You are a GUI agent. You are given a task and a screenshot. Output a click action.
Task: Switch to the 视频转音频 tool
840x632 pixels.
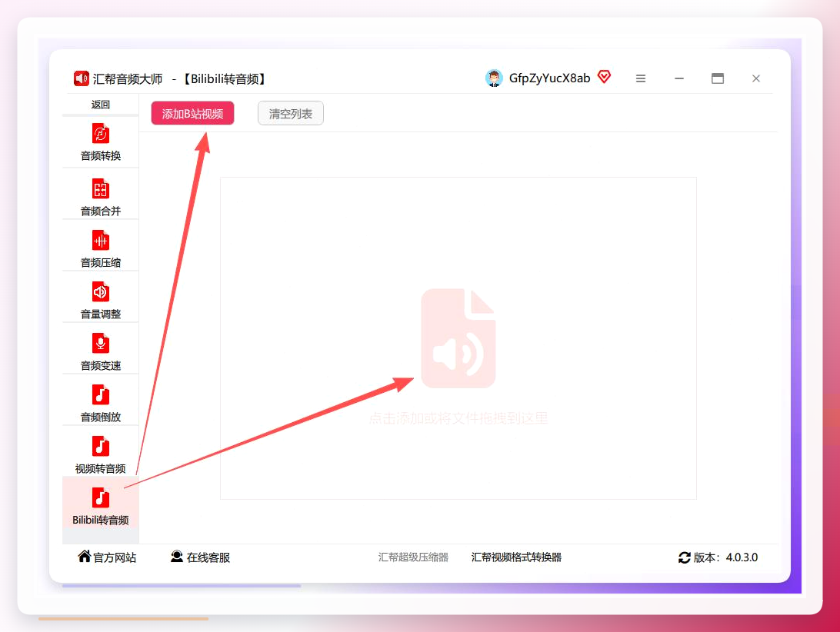[x=100, y=454]
